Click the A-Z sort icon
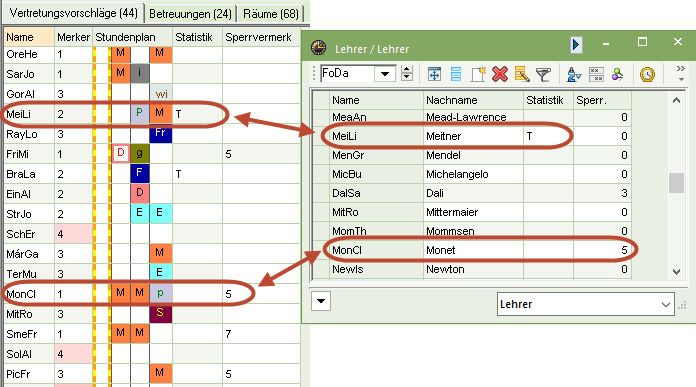The image size is (696, 387). pos(573,74)
